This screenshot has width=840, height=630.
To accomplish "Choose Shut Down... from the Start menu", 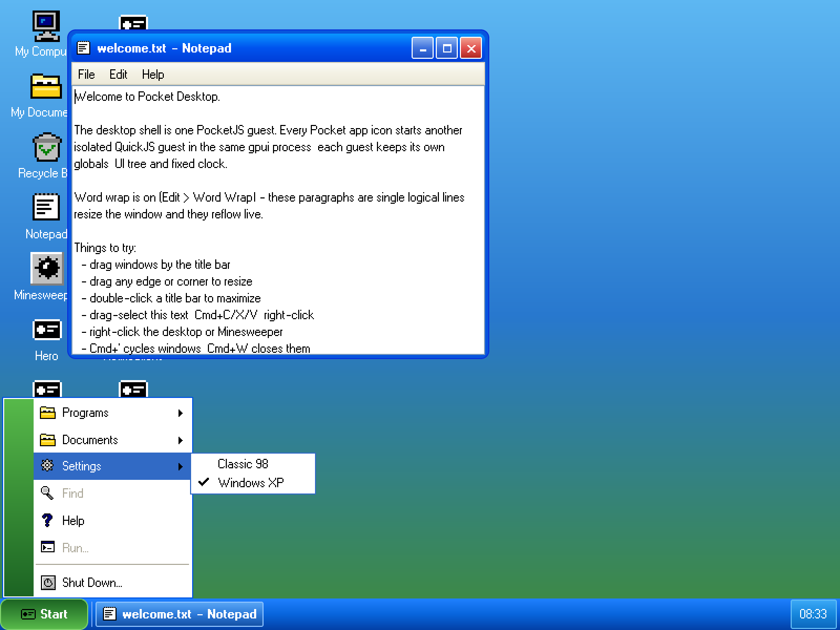I will [x=112, y=582].
